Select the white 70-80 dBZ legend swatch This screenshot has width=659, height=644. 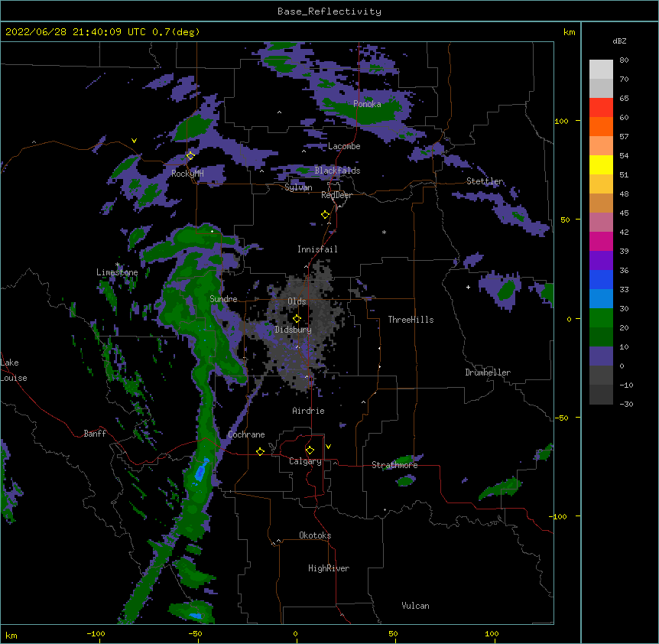tap(601, 70)
